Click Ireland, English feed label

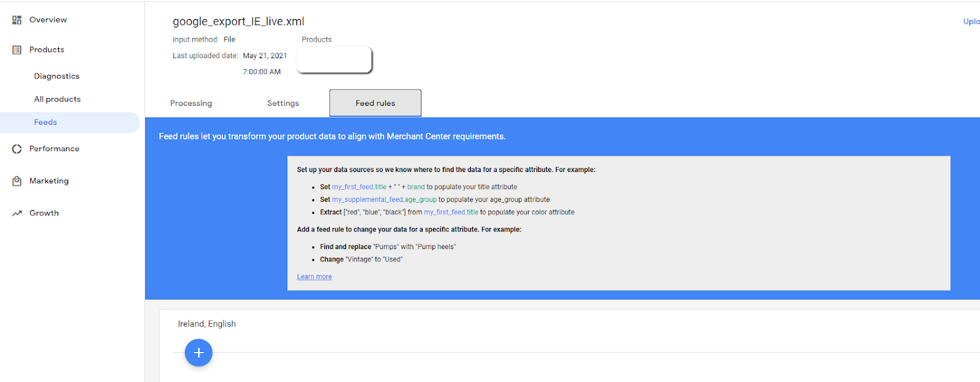pos(206,324)
